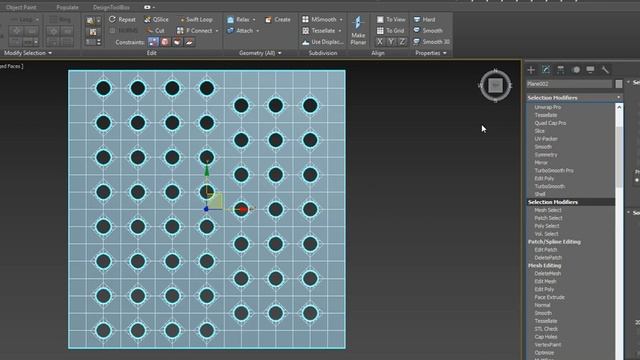Click the Attach tool
The height and width of the screenshot is (360, 640).
(x=240, y=31)
